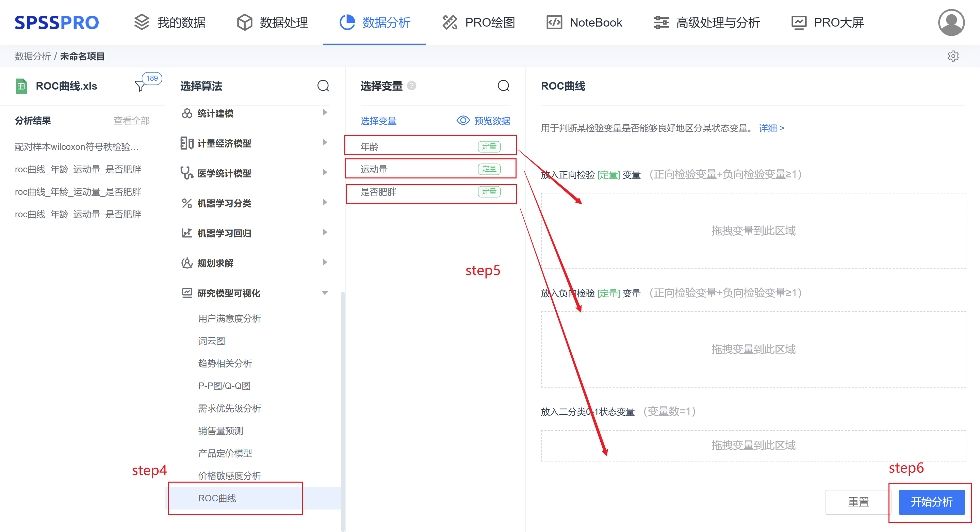
Task: Click the 研究模型可视化 chart icon
Action: pos(187,293)
